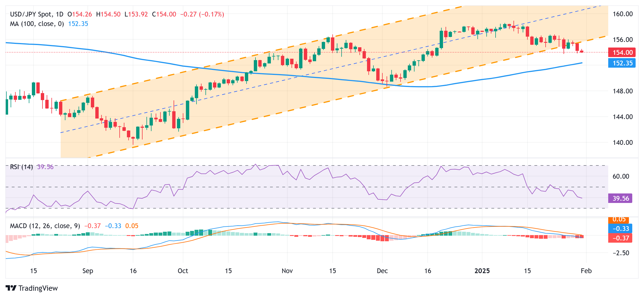This screenshot has height=298, width=644.
Task: Click the -2.50 level on the MACD axis
Action: (x=621, y=253)
